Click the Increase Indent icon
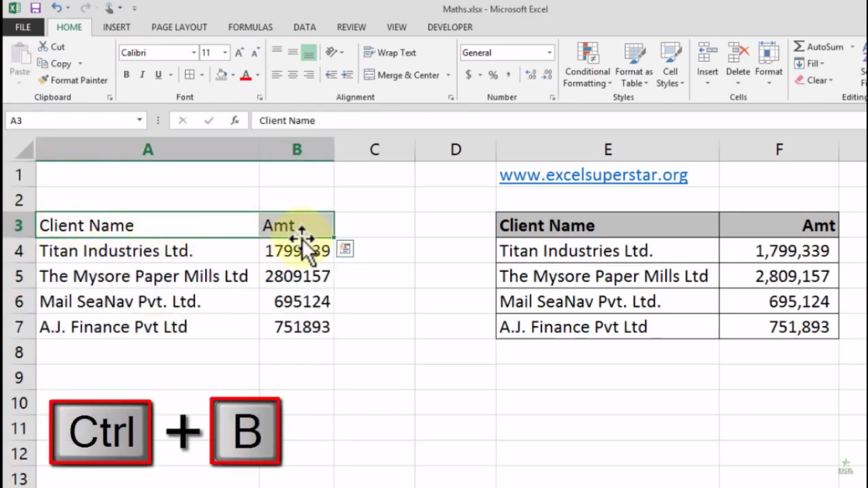868x488 pixels. (x=347, y=75)
